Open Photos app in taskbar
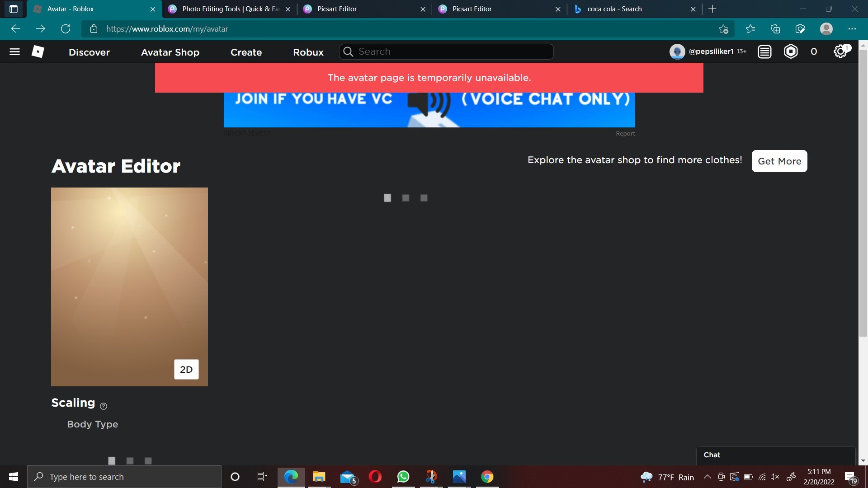The height and width of the screenshot is (488, 868). [x=459, y=477]
